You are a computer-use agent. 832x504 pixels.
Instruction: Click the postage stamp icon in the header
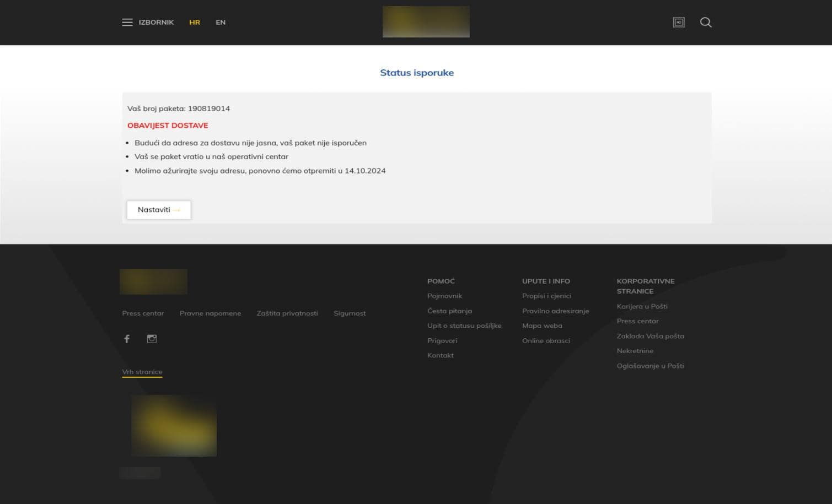tap(678, 22)
